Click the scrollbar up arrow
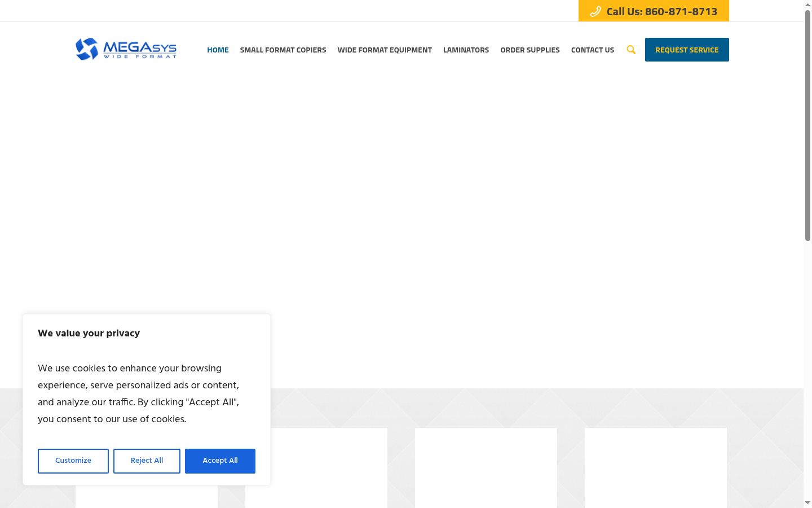This screenshot has height=508, width=812. (x=807, y=5)
